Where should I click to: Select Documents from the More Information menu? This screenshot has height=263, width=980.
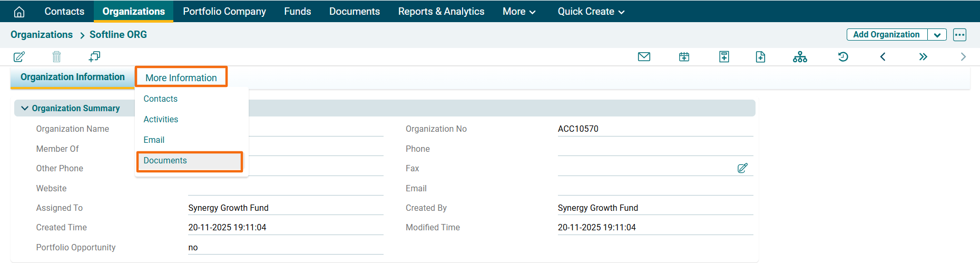point(165,161)
